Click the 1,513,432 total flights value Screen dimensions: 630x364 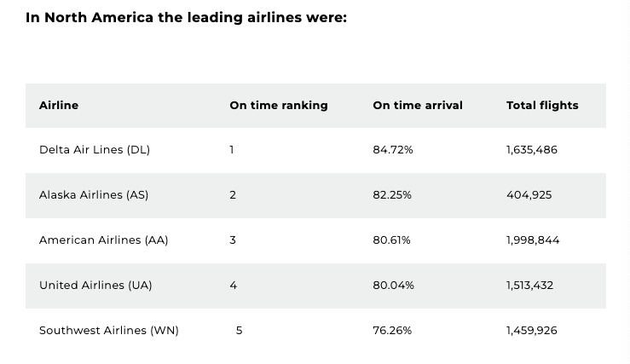(x=529, y=286)
